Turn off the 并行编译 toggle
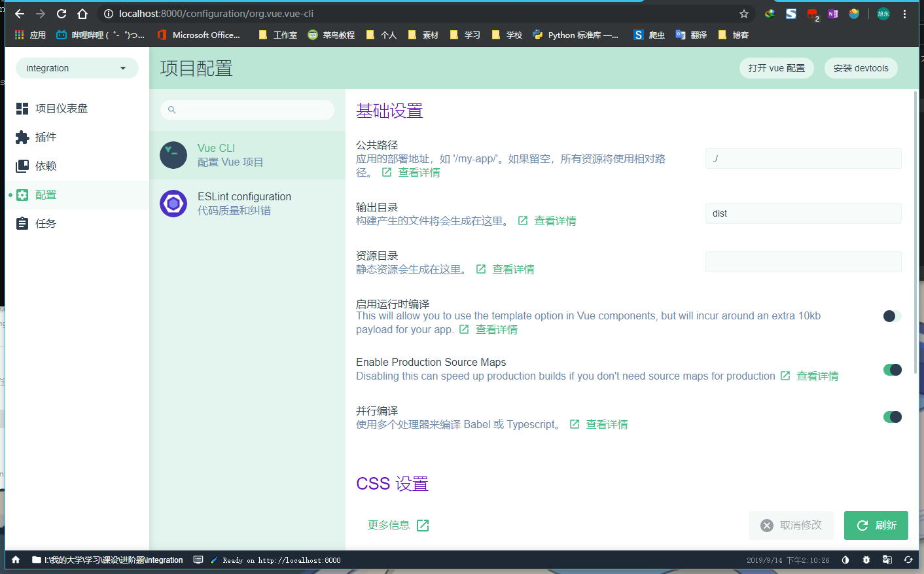This screenshot has height=574, width=924. (x=893, y=417)
